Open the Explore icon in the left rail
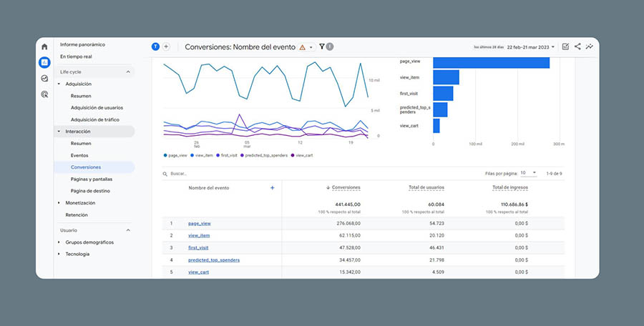This screenshot has height=326, width=644. 44,79
